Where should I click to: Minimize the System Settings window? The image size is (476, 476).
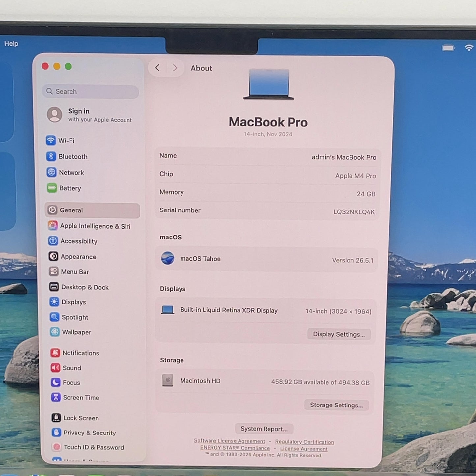(57, 66)
